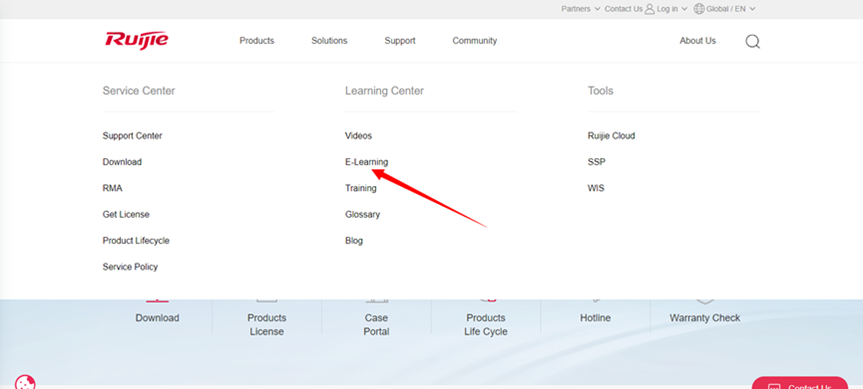Open the RMA link

[x=112, y=188]
